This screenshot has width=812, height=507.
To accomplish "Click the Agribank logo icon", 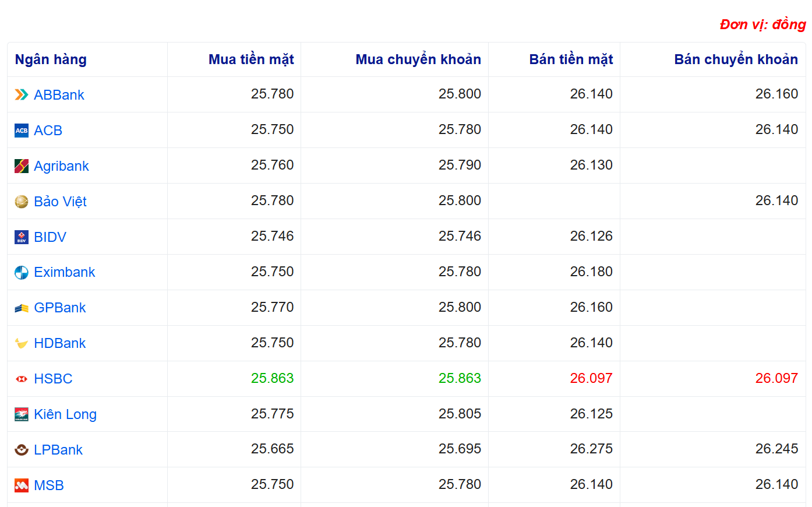I will [x=22, y=166].
